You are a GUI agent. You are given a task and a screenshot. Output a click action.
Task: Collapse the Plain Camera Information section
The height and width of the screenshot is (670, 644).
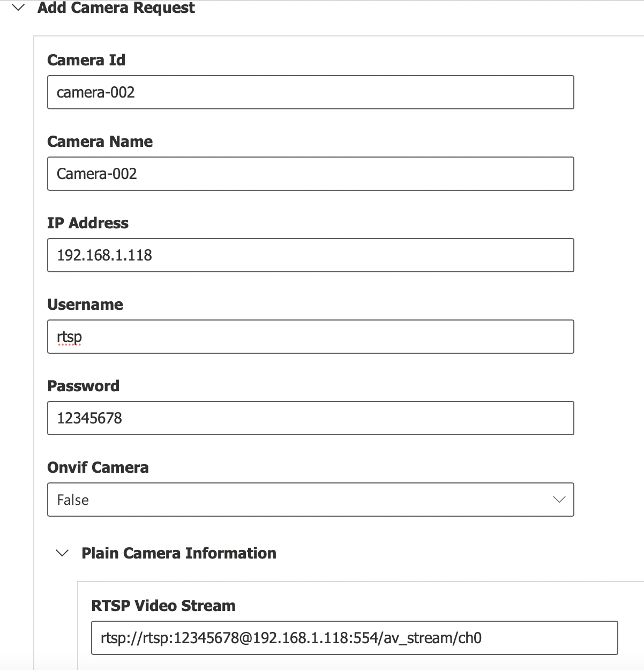[x=62, y=553]
